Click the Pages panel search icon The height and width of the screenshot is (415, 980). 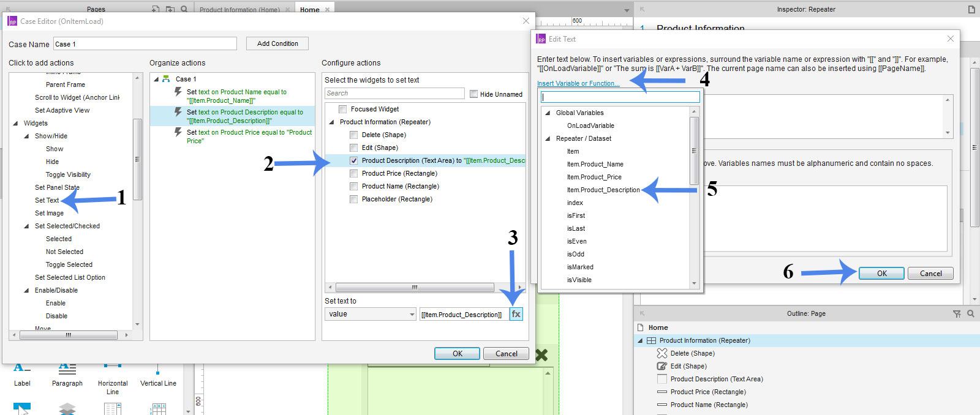coord(184,9)
